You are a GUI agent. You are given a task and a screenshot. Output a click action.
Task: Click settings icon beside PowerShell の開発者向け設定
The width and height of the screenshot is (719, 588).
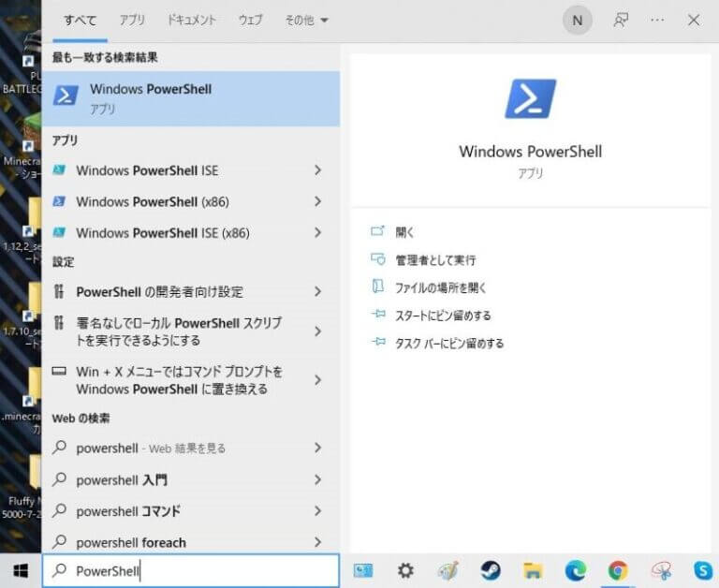point(59,291)
